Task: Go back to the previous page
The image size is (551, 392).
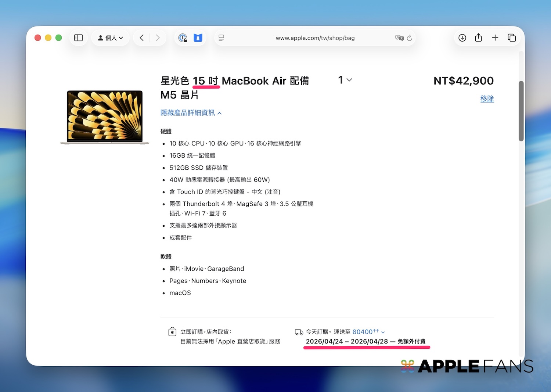Action: pos(142,38)
